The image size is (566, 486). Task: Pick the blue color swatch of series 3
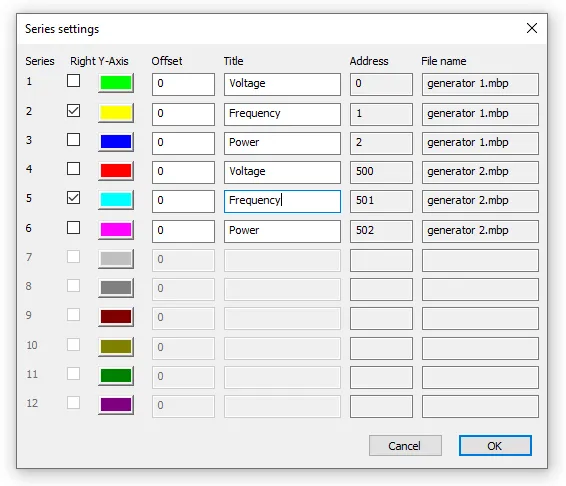[116, 142]
